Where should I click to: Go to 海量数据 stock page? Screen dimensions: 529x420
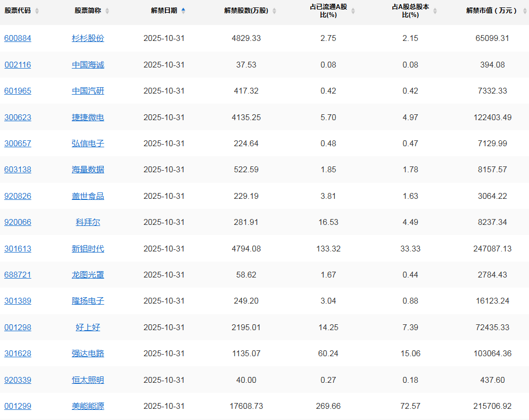tap(88, 170)
